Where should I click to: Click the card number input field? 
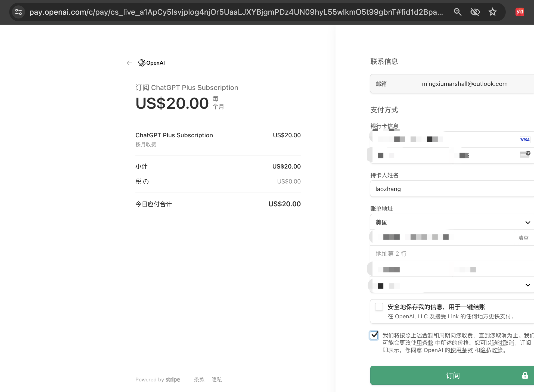click(452, 139)
